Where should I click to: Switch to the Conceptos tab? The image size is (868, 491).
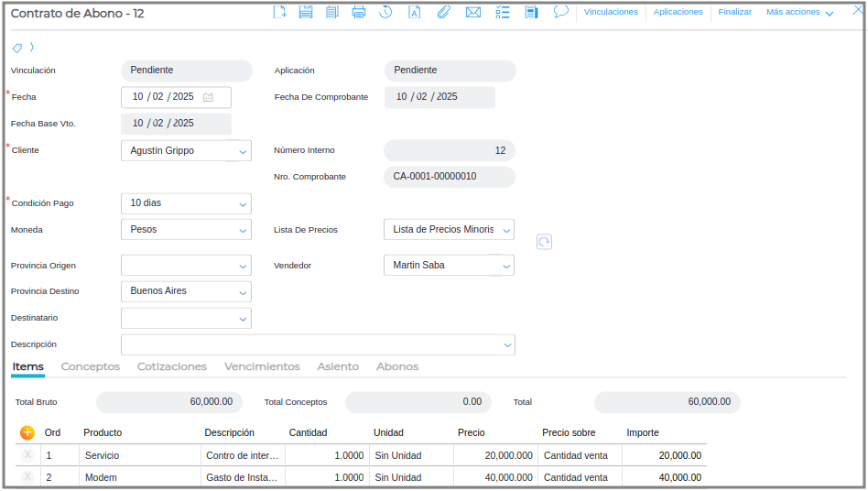pyautogui.click(x=90, y=366)
